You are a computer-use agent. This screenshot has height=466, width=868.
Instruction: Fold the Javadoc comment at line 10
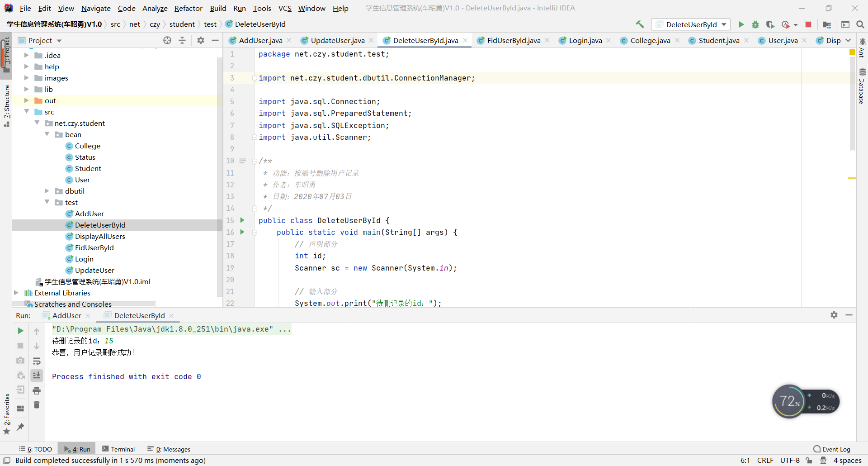pos(255,161)
